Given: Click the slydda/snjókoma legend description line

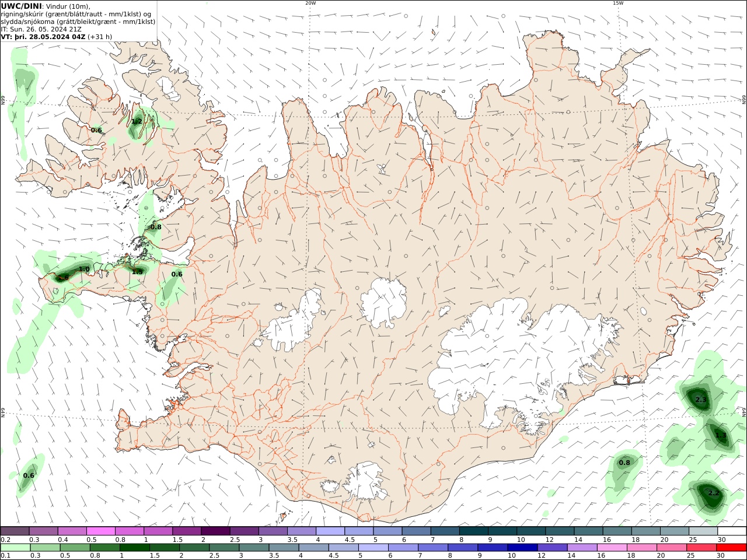Looking at the screenshot, I should 78,21.
